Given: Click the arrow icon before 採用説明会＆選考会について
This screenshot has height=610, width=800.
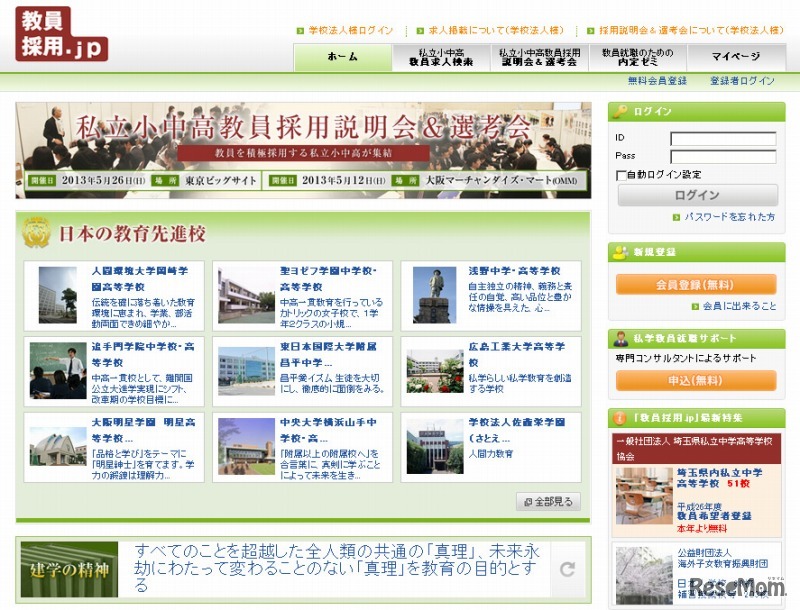Looking at the screenshot, I should 590,31.
